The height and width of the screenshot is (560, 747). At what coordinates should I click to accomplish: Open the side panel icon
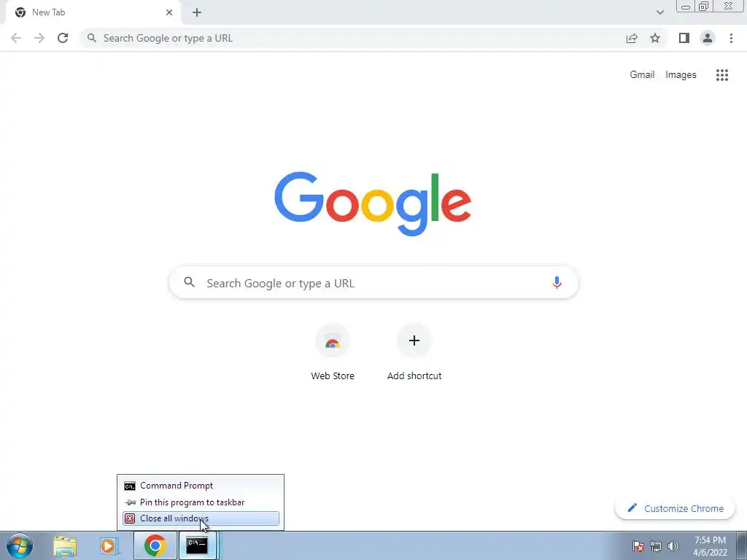684,38
